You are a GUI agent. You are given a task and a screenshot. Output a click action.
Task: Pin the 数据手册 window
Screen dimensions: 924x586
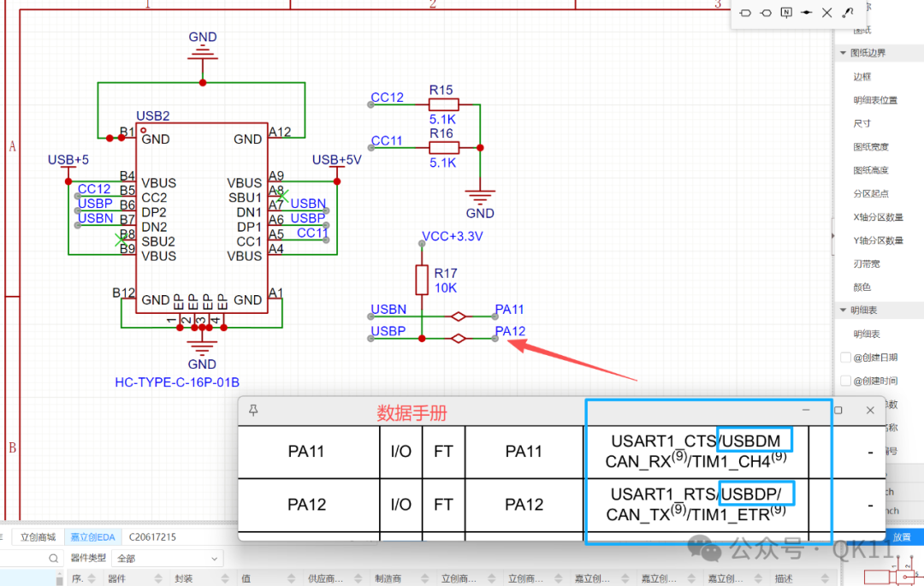253,410
